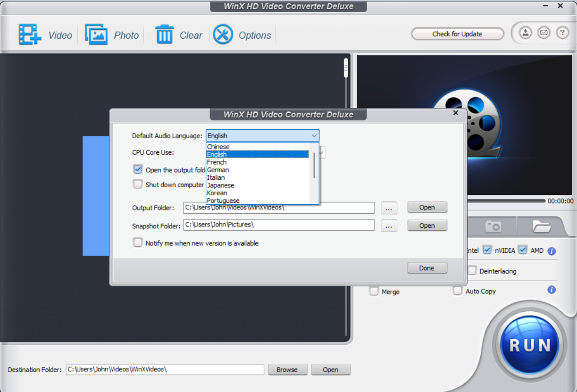This screenshot has height=392, width=577.
Task: Select English in the language list
Action: (x=257, y=154)
